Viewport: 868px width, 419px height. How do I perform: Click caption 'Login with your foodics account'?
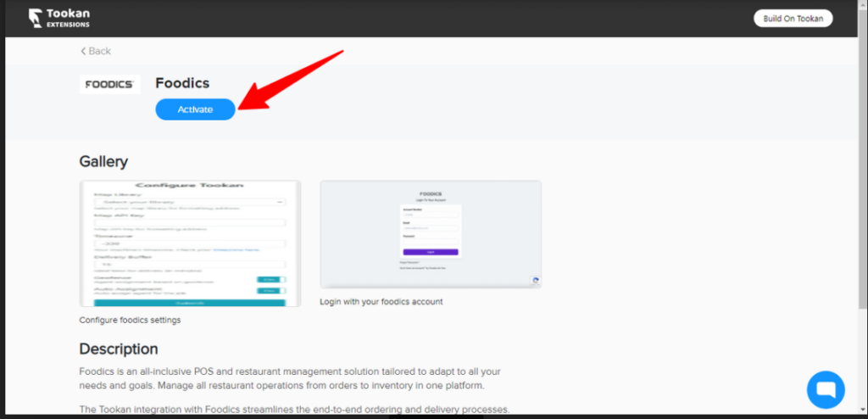click(381, 302)
